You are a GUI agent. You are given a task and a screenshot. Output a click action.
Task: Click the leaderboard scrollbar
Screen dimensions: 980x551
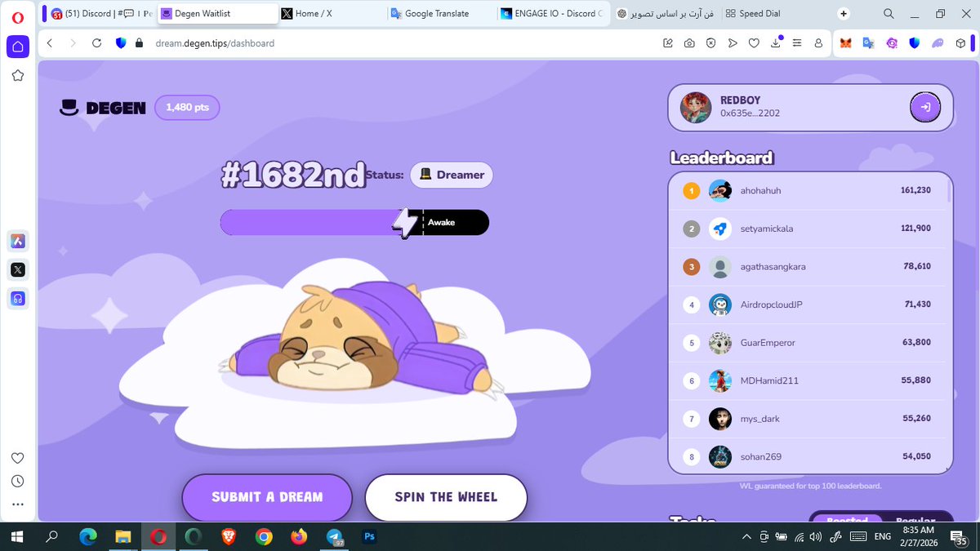(949, 192)
